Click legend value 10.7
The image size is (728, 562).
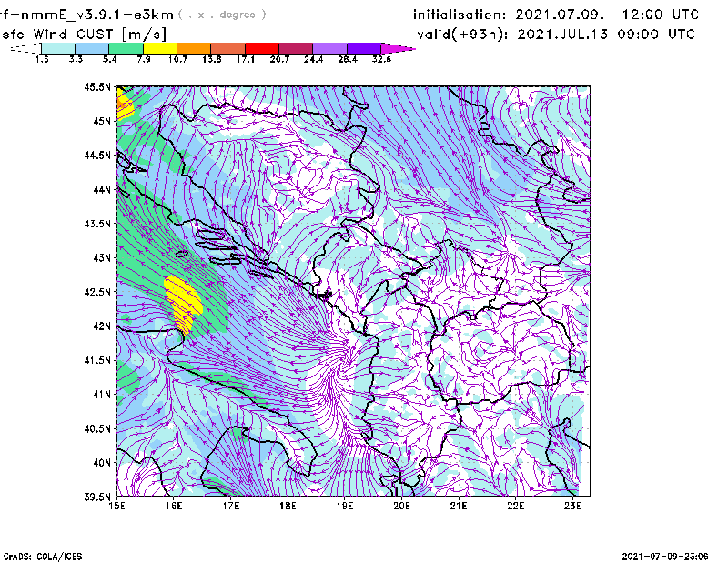[177, 59]
